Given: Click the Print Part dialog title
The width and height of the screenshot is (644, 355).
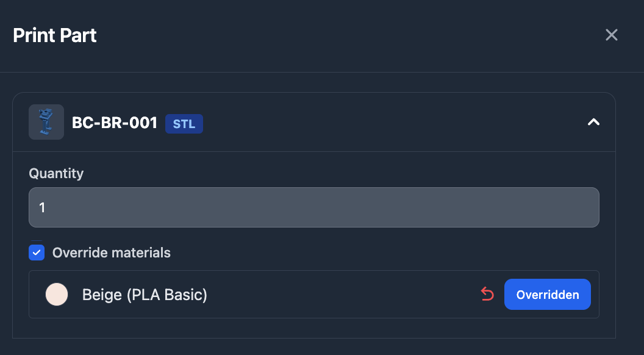Looking at the screenshot, I should click(x=55, y=35).
